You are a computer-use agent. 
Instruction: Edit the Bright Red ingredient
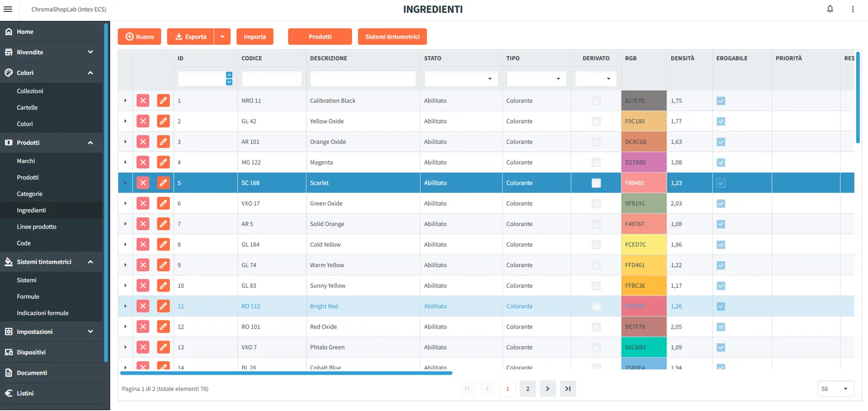[x=163, y=306]
